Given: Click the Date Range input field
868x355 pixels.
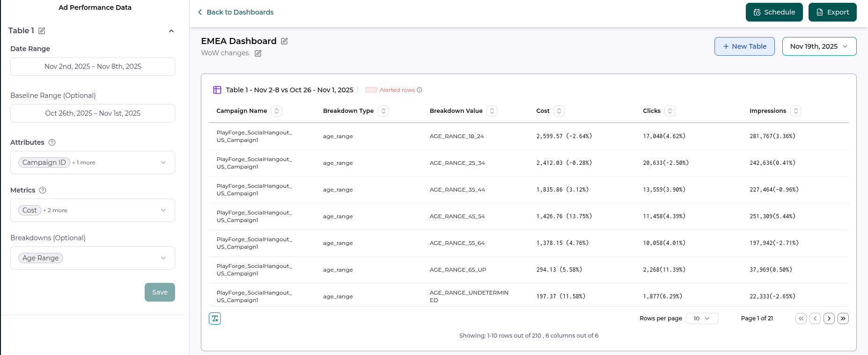Looking at the screenshot, I should click(x=93, y=67).
